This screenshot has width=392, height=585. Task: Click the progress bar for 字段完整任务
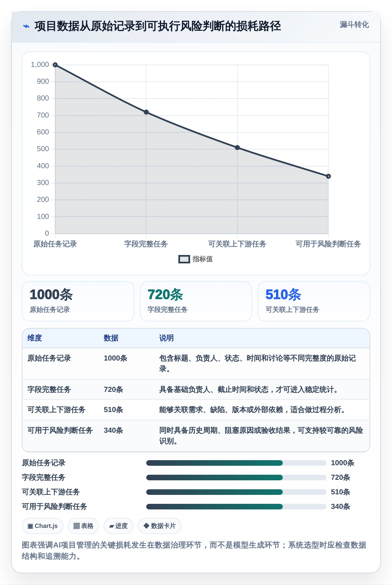tap(236, 478)
